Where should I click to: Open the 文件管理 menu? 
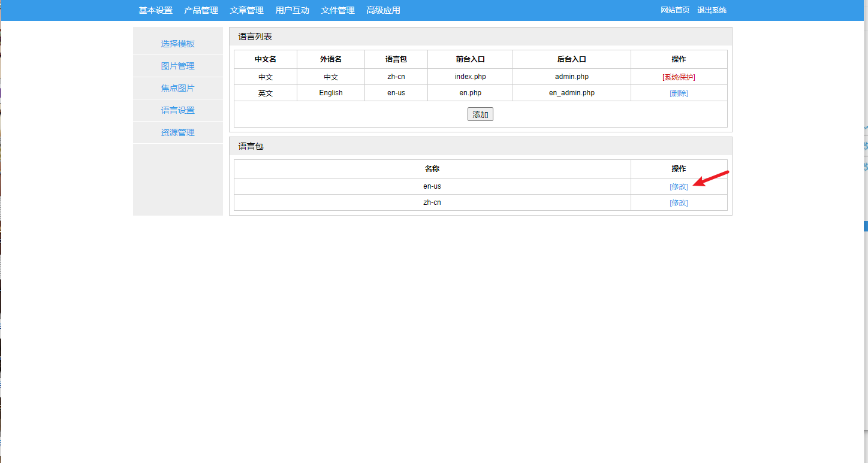point(337,10)
